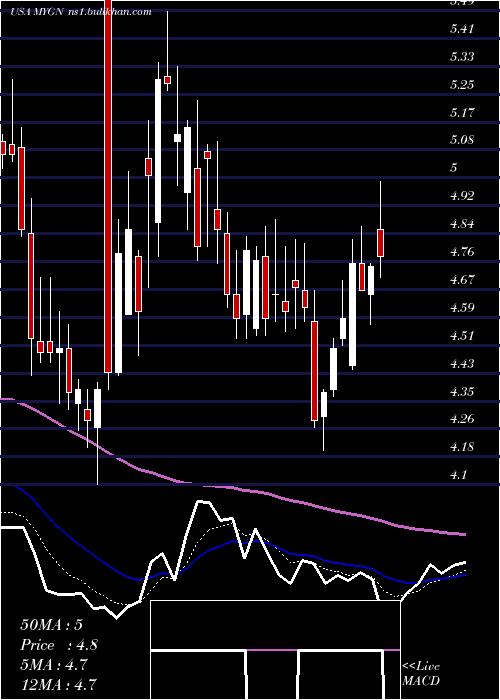The width and height of the screenshot is (500, 700).
Task: Select the 5.41 price axis label
Action: point(462,29)
